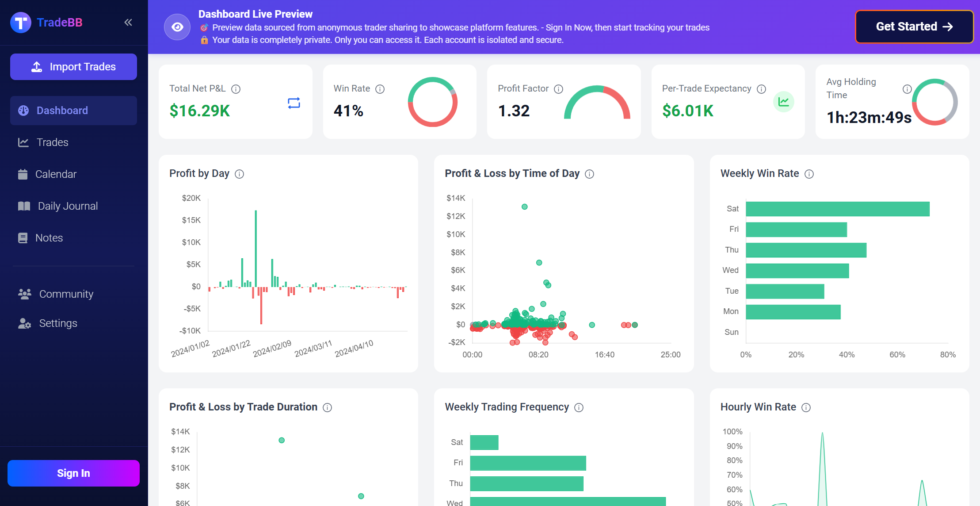Click the Avg Holding Time info icon

tap(907, 89)
